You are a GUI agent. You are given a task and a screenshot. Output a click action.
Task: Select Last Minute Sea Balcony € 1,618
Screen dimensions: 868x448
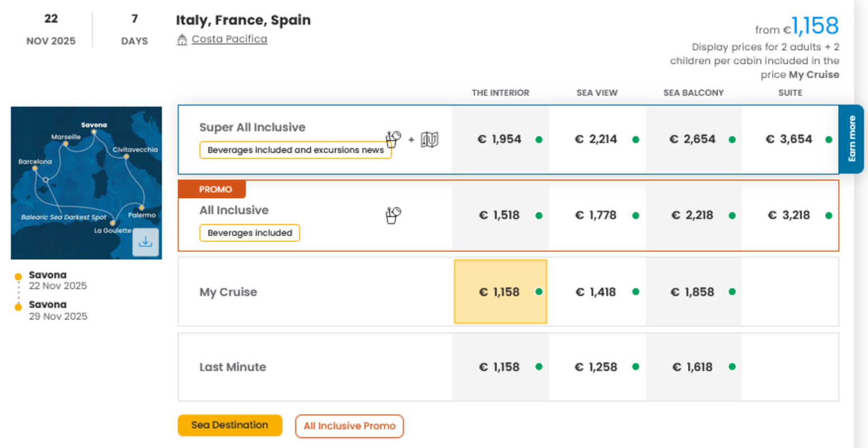[x=693, y=367]
